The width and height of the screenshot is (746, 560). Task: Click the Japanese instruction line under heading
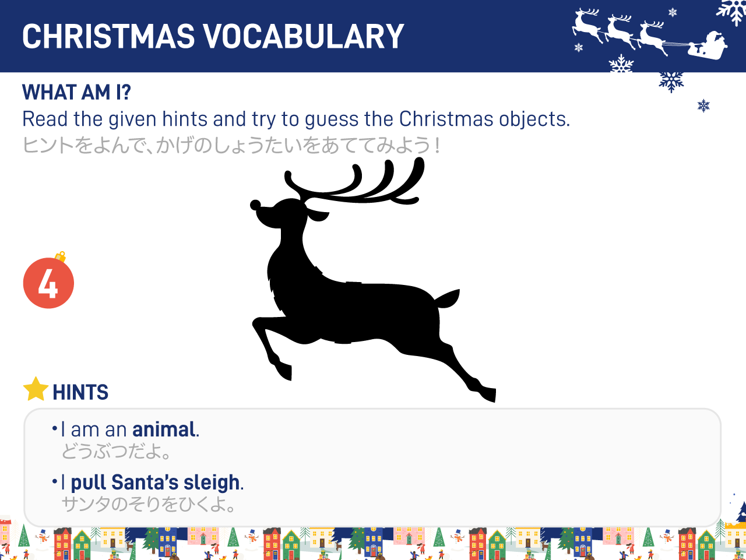(x=231, y=145)
